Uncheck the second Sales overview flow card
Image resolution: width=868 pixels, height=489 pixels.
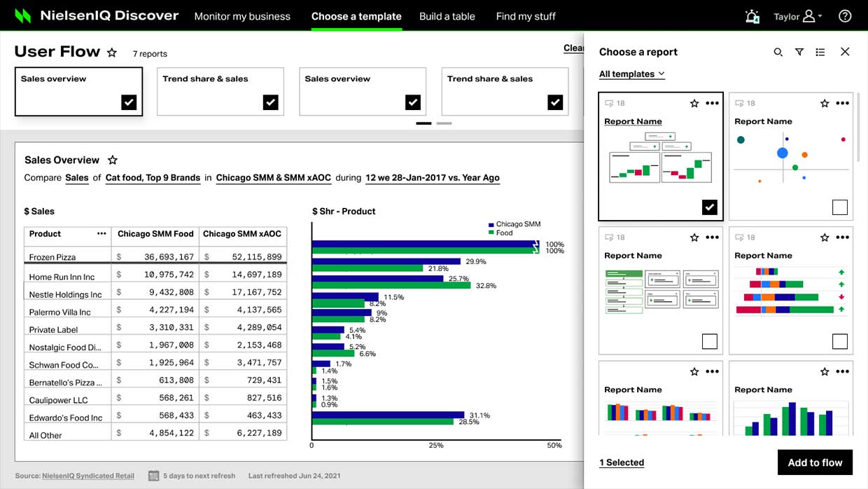click(x=413, y=102)
